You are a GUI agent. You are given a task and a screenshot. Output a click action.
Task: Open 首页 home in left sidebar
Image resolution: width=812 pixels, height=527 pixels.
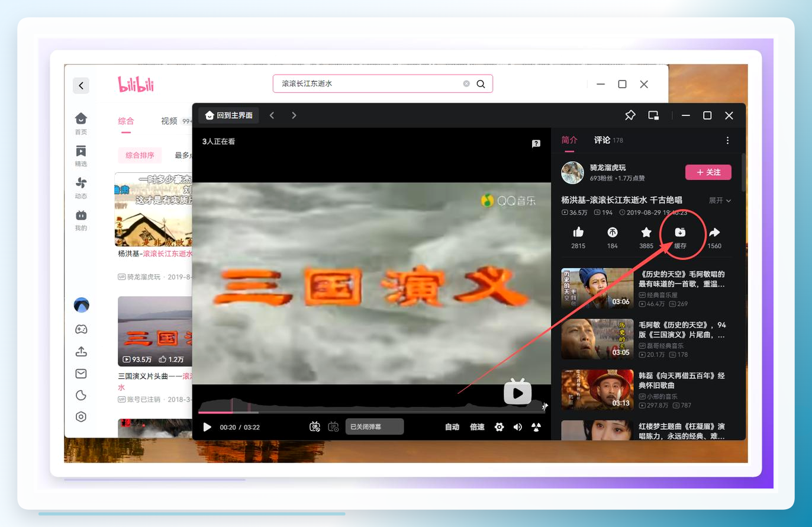(81, 123)
